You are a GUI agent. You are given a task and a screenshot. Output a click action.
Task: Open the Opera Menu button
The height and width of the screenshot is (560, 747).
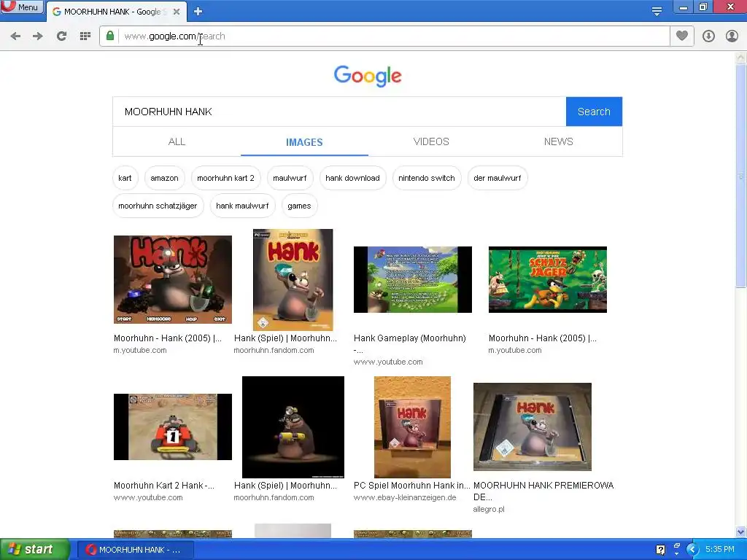click(x=22, y=7)
